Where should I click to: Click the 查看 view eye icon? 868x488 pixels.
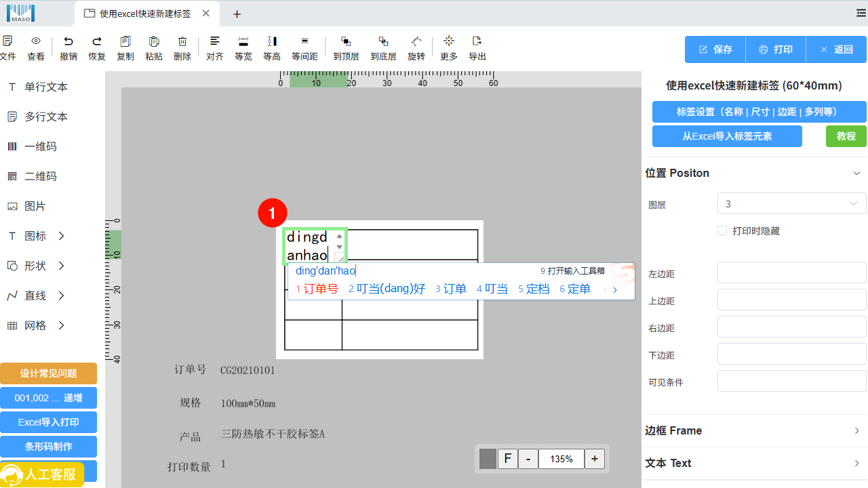36,41
